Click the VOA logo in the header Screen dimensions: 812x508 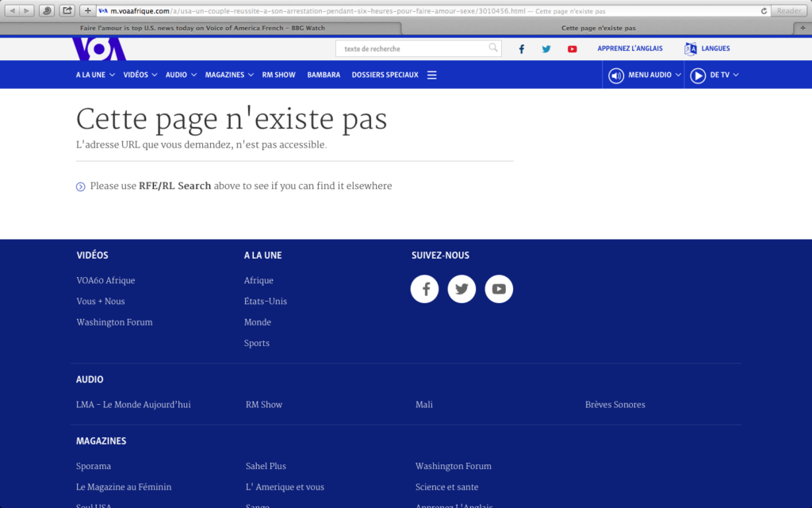[99, 49]
